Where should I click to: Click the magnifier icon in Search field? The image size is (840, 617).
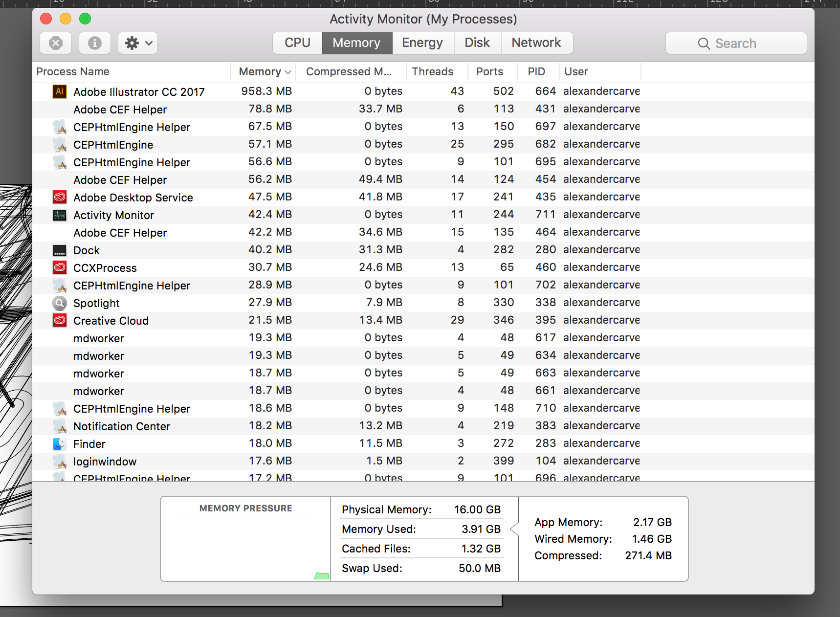click(704, 44)
